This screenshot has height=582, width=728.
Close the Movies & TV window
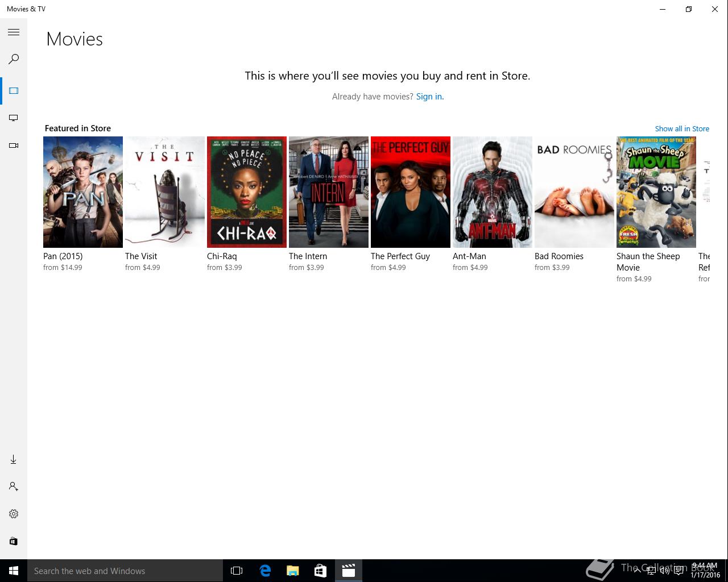[715, 9]
